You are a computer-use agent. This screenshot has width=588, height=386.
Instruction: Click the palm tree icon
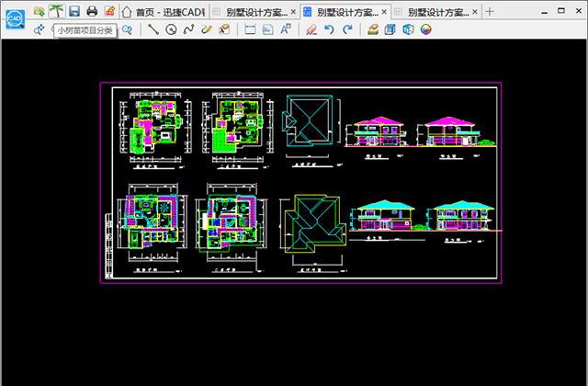pos(56,11)
